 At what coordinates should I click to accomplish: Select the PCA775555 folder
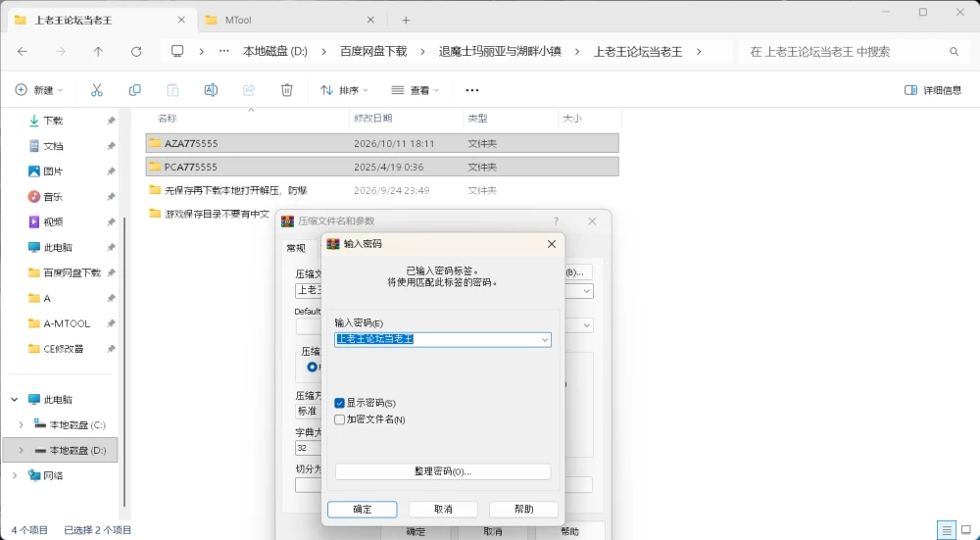point(382,167)
